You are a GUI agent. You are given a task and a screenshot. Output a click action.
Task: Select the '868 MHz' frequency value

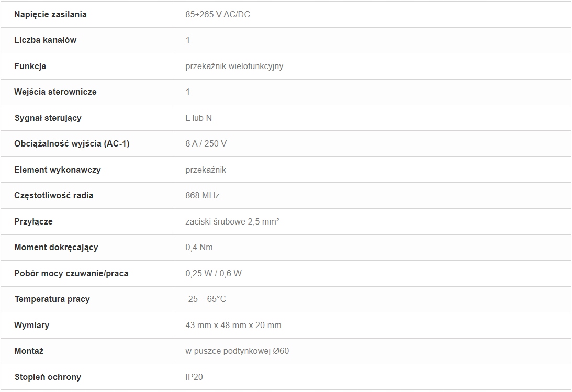(x=203, y=195)
